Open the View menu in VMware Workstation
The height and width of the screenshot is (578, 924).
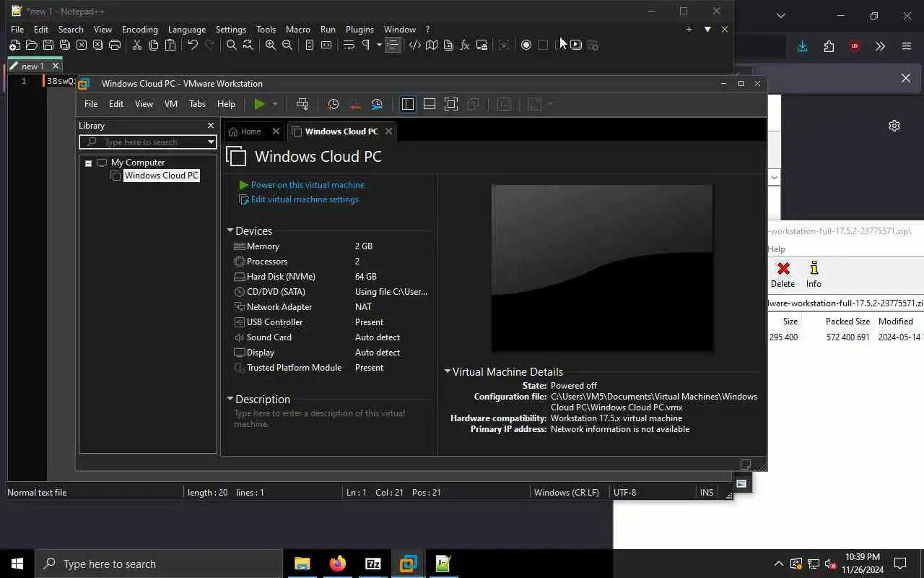click(x=144, y=104)
